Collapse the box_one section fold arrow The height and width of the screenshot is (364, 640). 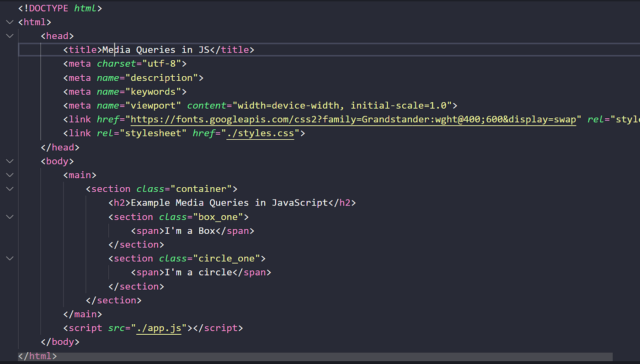10,216
